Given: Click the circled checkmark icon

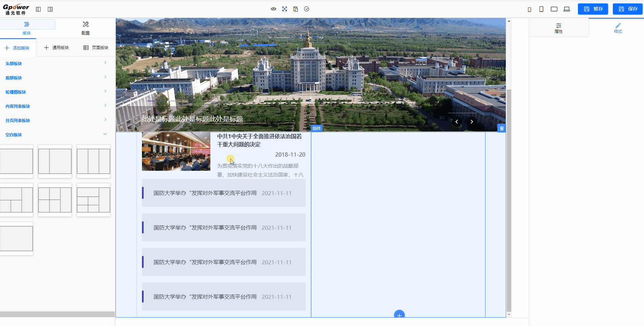Looking at the screenshot, I should [x=307, y=9].
